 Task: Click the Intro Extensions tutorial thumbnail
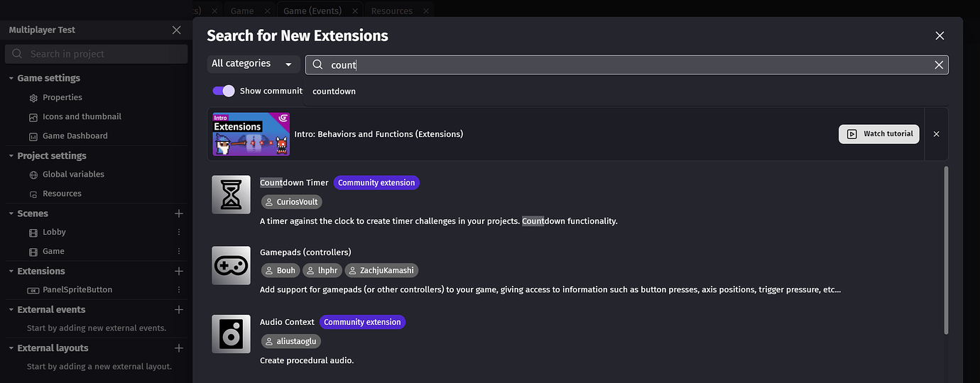tap(251, 134)
